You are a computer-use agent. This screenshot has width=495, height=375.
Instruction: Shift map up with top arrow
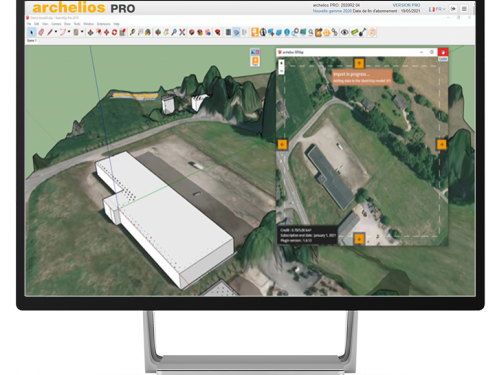click(359, 63)
